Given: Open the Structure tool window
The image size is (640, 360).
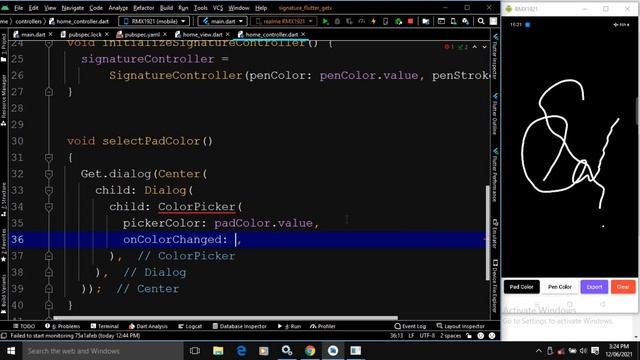Looking at the screenshot, I should click(4, 199).
